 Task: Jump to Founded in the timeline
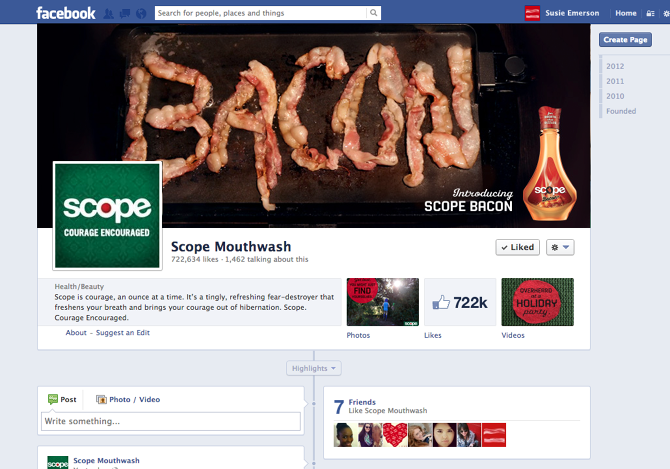coord(621,111)
